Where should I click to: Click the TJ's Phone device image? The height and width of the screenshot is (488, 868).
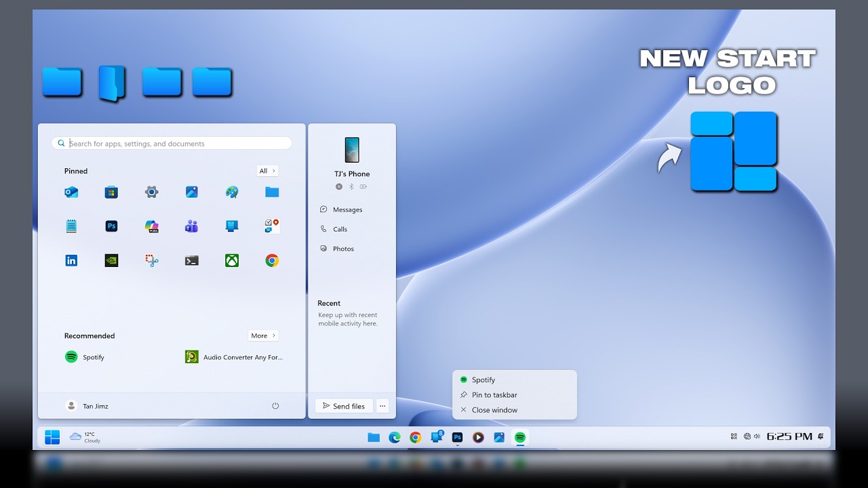[352, 150]
